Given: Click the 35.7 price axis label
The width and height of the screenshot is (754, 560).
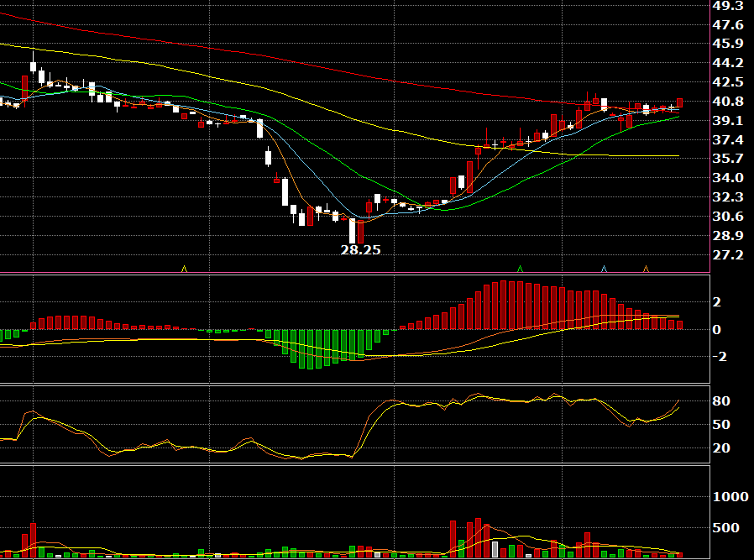Looking at the screenshot, I should click(728, 158).
